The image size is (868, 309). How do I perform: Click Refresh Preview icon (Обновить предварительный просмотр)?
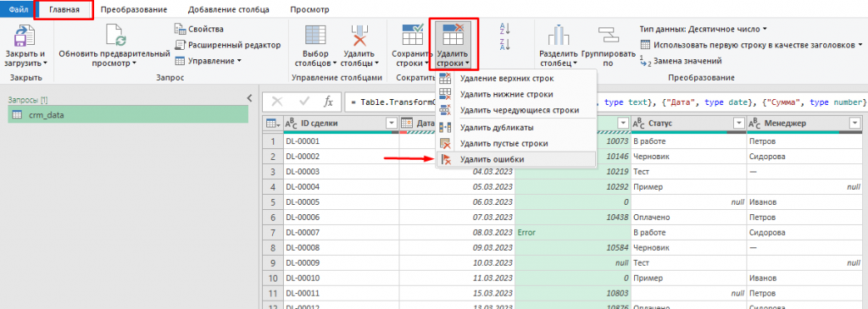[116, 36]
